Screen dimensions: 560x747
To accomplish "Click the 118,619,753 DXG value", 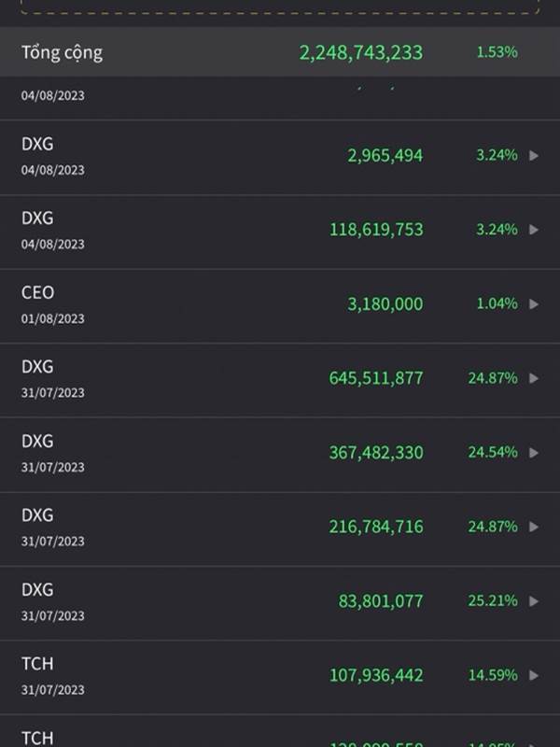I will click(375, 230).
